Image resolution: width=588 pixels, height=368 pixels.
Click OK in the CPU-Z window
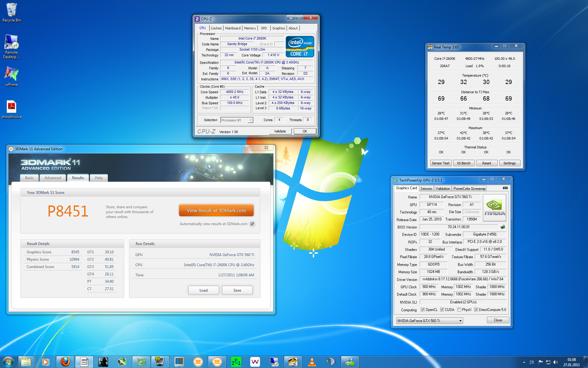point(305,131)
